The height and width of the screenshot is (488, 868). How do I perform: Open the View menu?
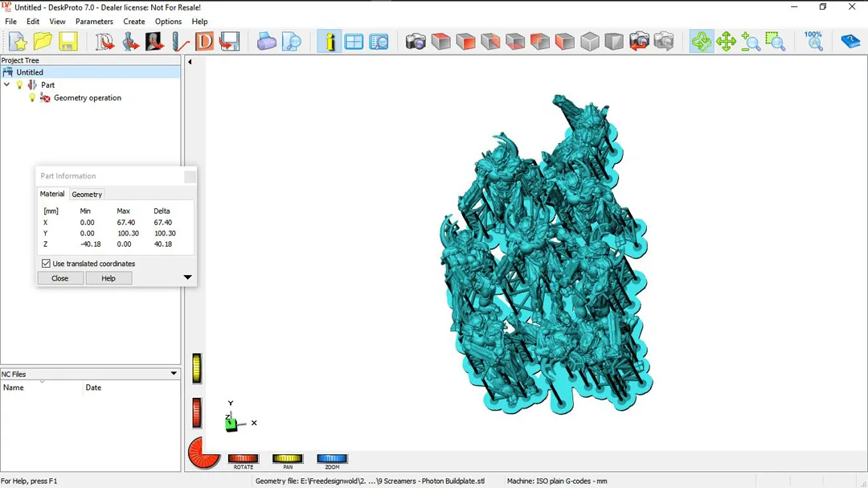click(x=57, y=22)
